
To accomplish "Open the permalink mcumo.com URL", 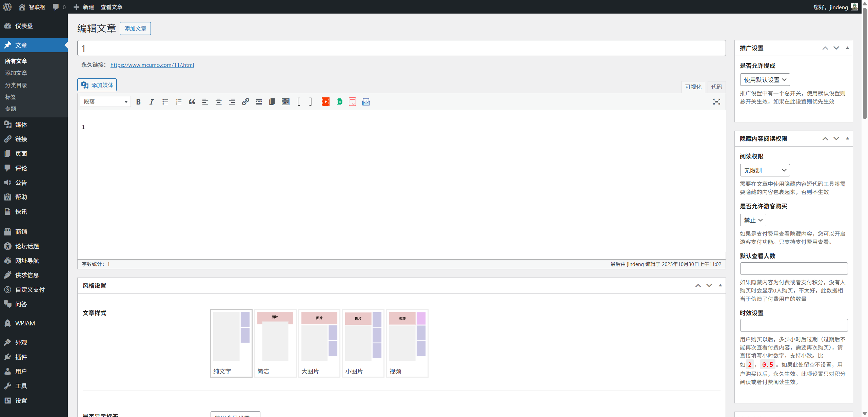I will coord(152,65).
